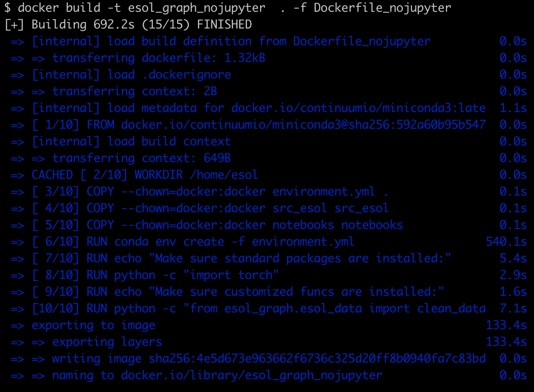Select the COPY src_esol step line
The image size is (534, 392).
268,208
